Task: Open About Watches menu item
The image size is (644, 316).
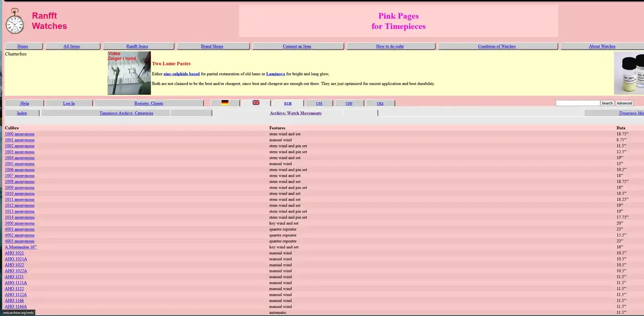Action: pyautogui.click(x=602, y=46)
